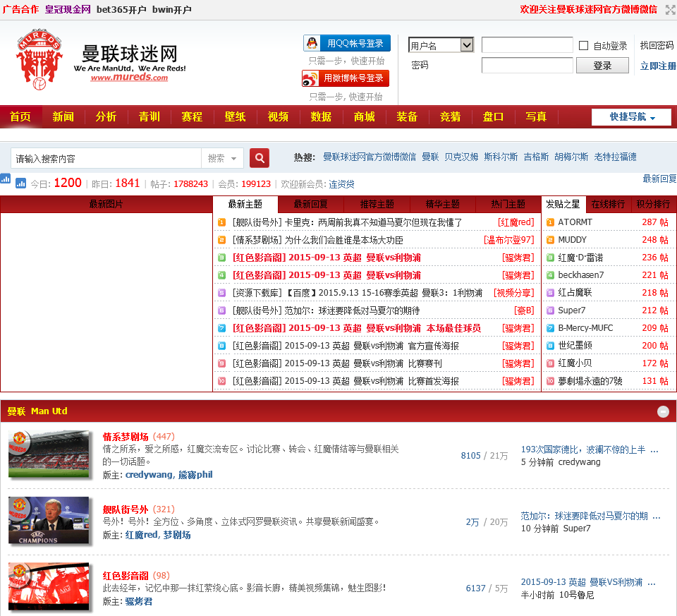Expand the 快捷导航 menu
The height and width of the screenshot is (616, 677).
click(631, 117)
